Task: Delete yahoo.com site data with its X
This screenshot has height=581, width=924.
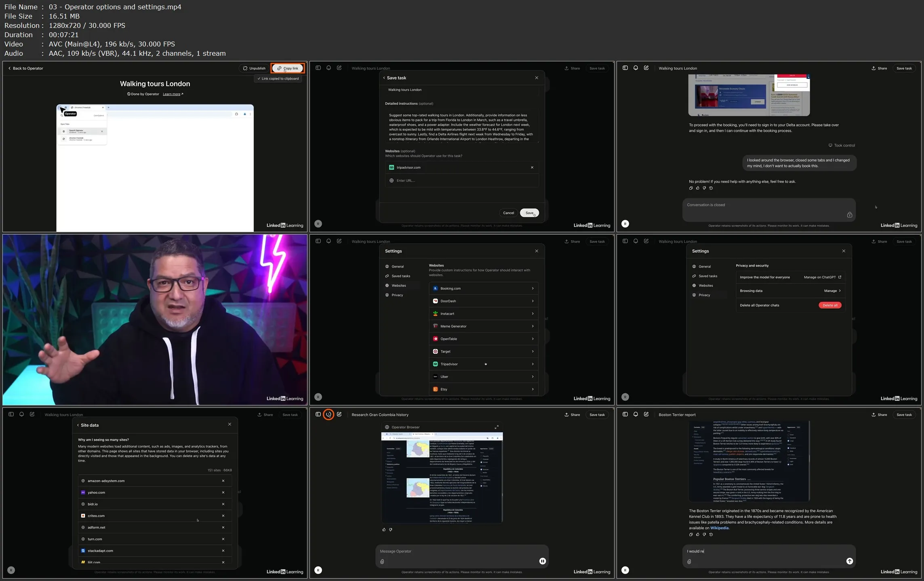Action: click(x=223, y=493)
